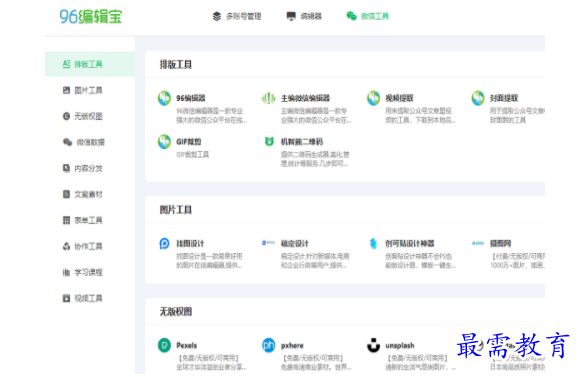Open the 视频提取 tool link
This screenshot has height=377, width=578.
point(399,98)
